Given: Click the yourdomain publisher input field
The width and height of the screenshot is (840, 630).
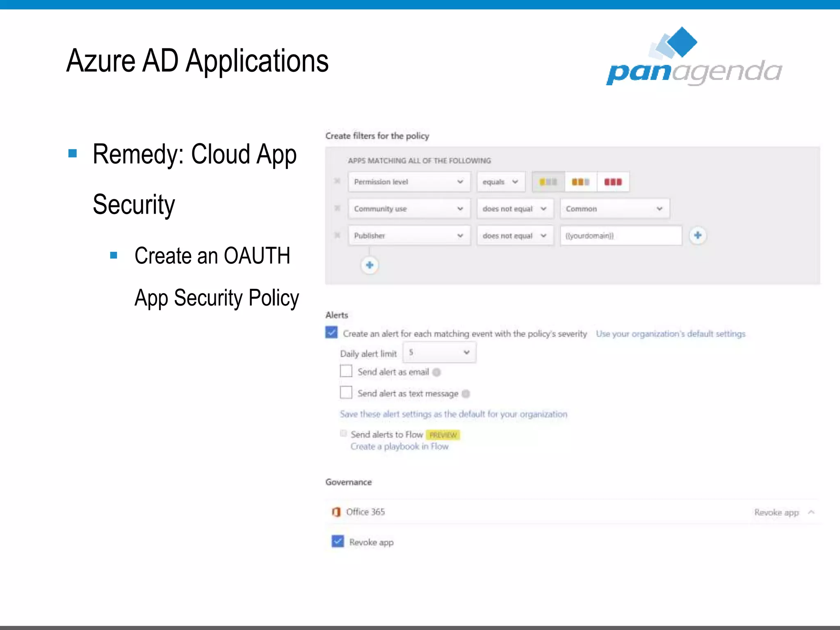Looking at the screenshot, I should tap(621, 236).
